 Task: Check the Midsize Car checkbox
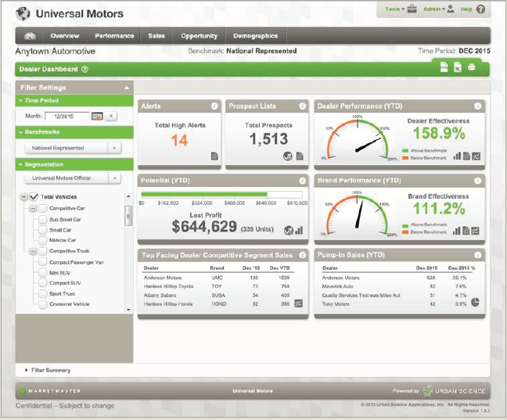tap(43, 240)
